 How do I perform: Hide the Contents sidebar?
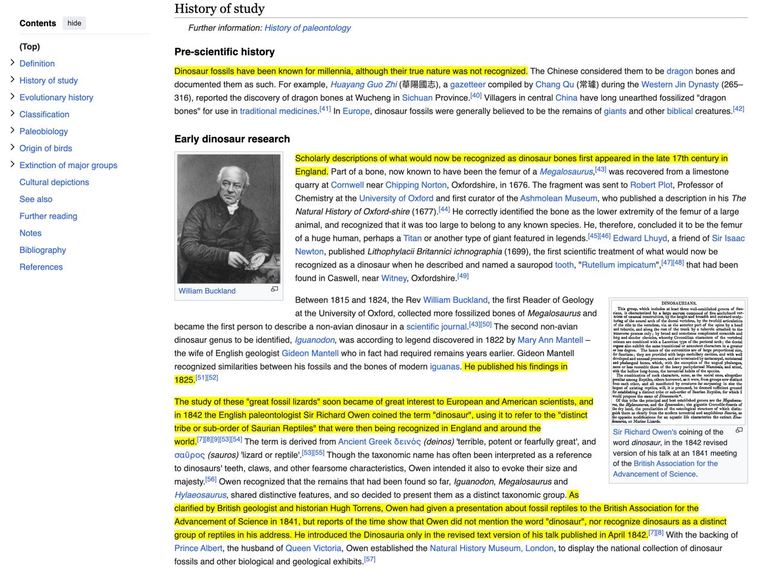74,23
